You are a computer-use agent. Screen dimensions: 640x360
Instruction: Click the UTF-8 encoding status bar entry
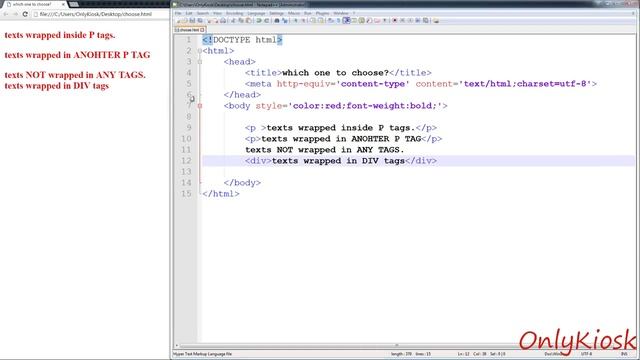click(586, 354)
